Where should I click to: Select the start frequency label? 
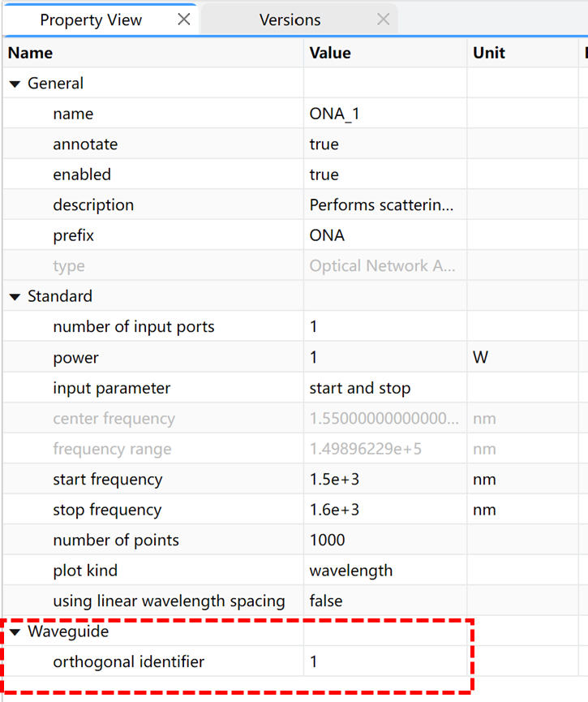point(108,480)
